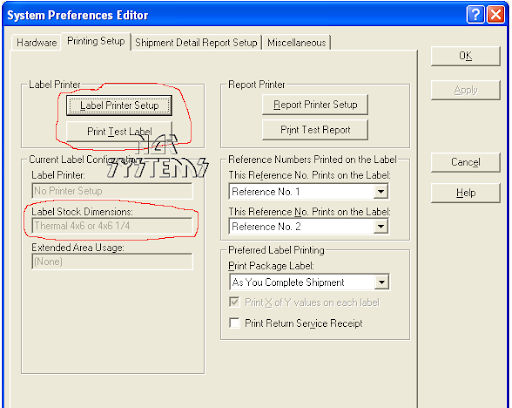Screen dimensions: 512x408
Task: Click the Extended Area Usage field
Action: click(x=112, y=262)
